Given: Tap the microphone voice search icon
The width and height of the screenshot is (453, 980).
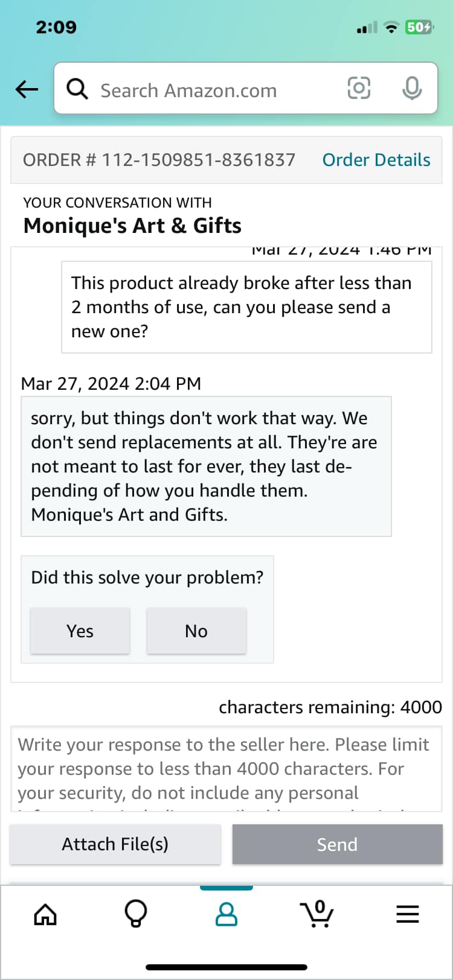Looking at the screenshot, I should 412,89.
